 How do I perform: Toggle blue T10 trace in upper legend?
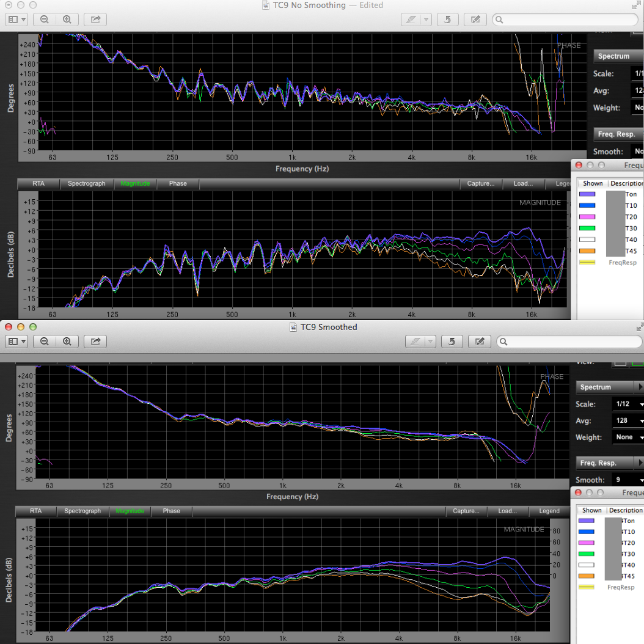(587, 205)
